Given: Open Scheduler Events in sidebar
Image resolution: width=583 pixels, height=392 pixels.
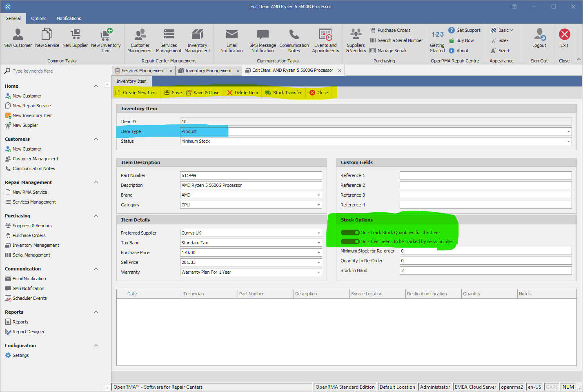Looking at the screenshot, I should (x=26, y=298).
